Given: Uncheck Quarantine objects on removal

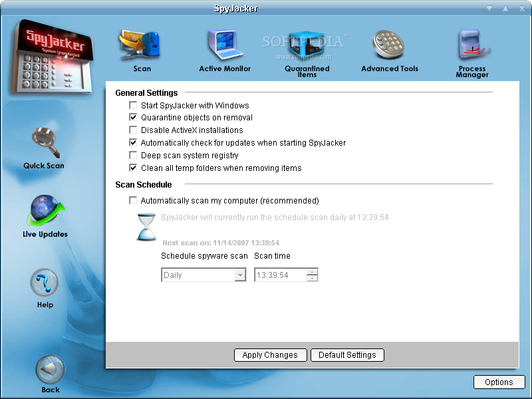Looking at the screenshot, I should [x=133, y=118].
